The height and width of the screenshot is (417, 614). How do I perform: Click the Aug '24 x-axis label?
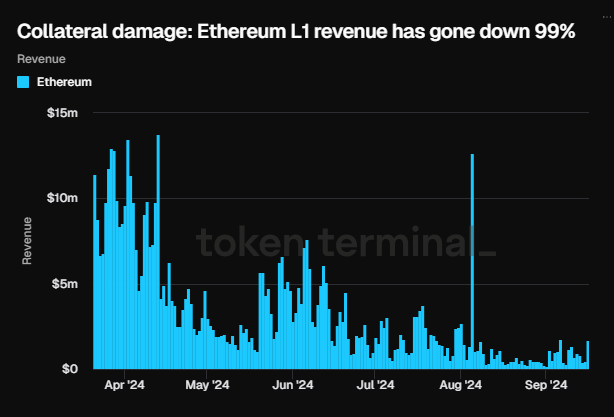click(x=460, y=385)
